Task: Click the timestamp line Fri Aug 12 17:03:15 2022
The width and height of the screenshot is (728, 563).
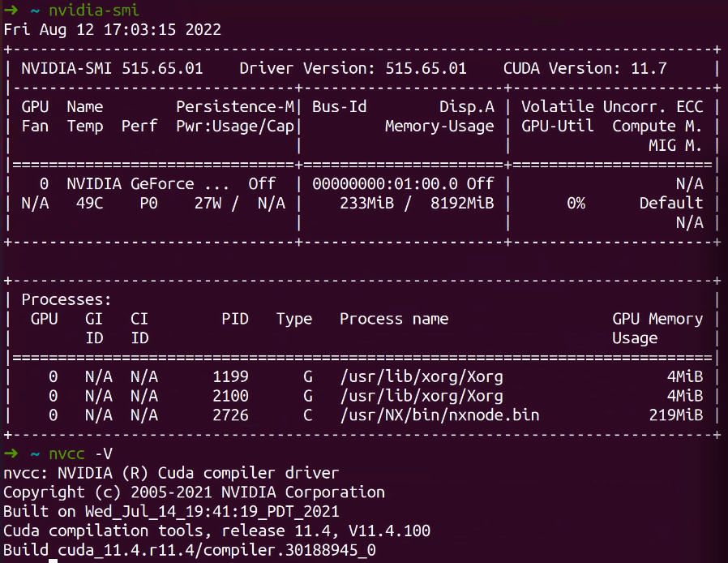Action: pyautogui.click(x=112, y=29)
